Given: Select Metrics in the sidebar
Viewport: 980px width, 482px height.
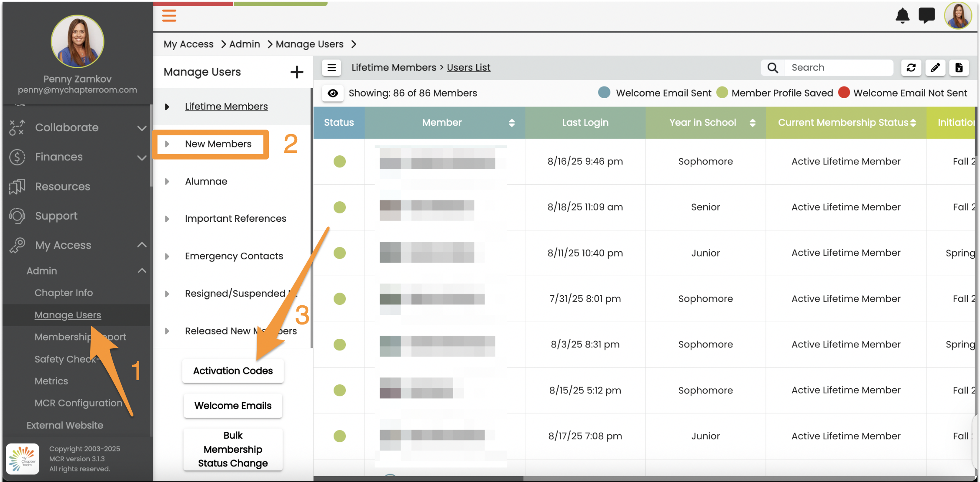Looking at the screenshot, I should tap(51, 381).
